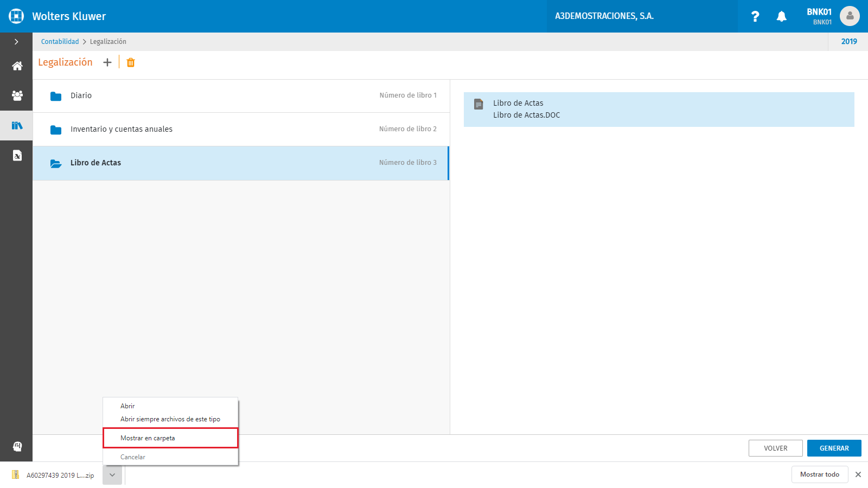Expand the left sidebar with the chevron
The height and width of the screenshot is (488, 868).
click(x=16, y=42)
